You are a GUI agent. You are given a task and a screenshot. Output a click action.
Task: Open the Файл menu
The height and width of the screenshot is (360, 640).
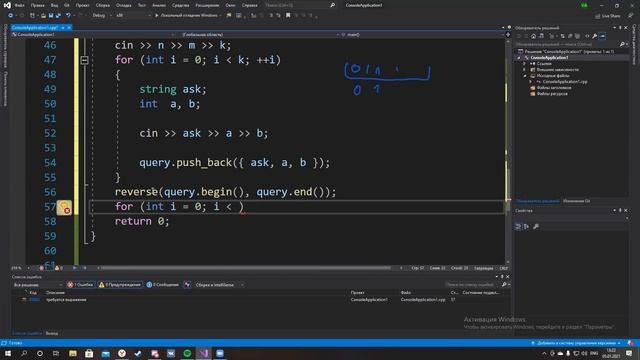(x=19, y=5)
